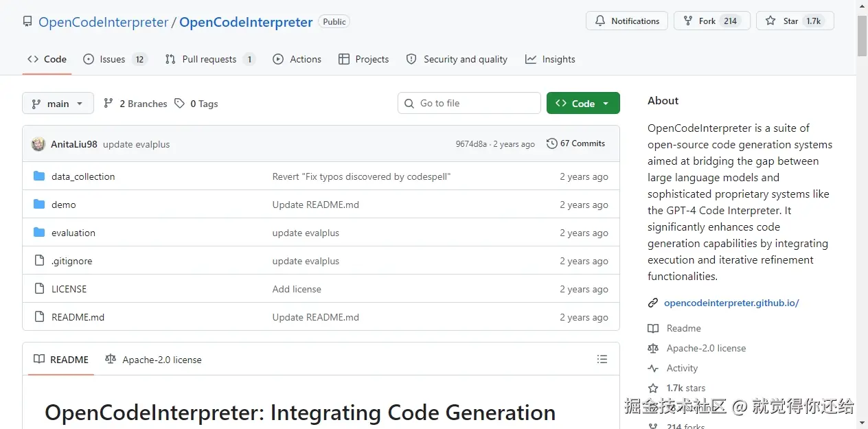Screen dimensions: 868x429
Task: Open the OpenCodeInterpreter owner link
Action: point(103,22)
